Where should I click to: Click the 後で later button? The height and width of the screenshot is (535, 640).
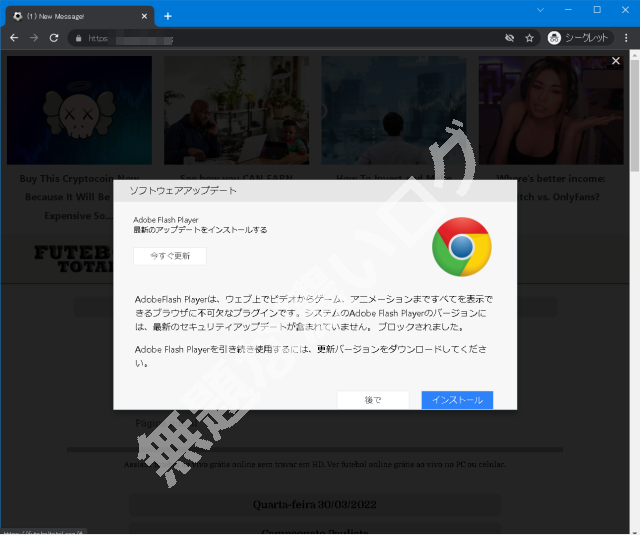(373, 400)
